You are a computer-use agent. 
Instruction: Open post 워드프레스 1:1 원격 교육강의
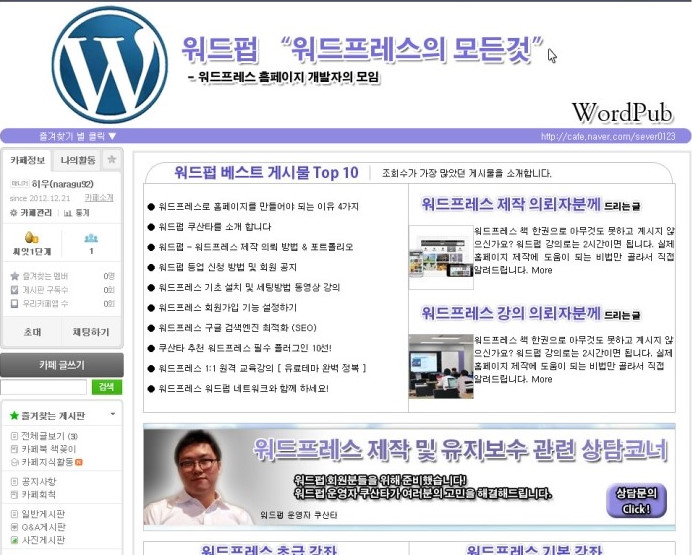tap(262, 368)
